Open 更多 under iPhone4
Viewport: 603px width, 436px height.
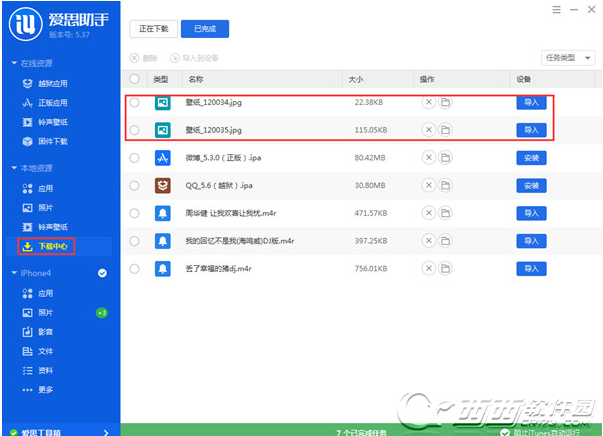pos(38,390)
